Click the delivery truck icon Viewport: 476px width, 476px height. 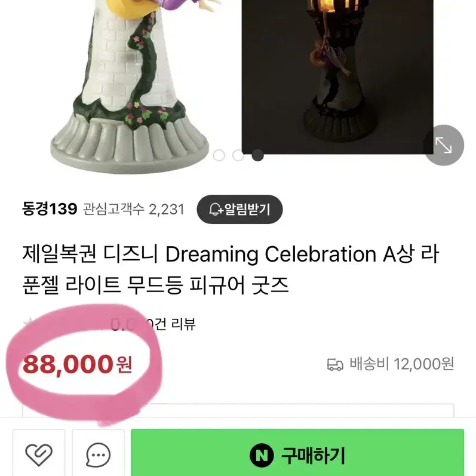(x=335, y=364)
